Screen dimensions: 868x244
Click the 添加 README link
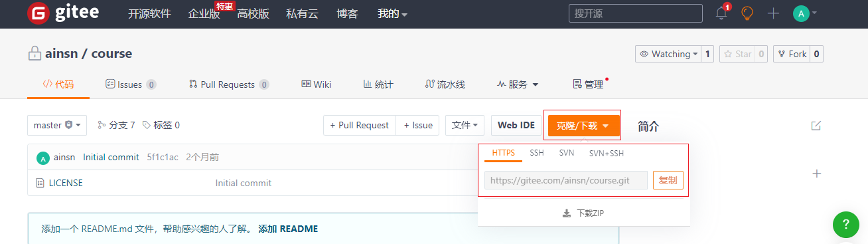tap(288, 229)
